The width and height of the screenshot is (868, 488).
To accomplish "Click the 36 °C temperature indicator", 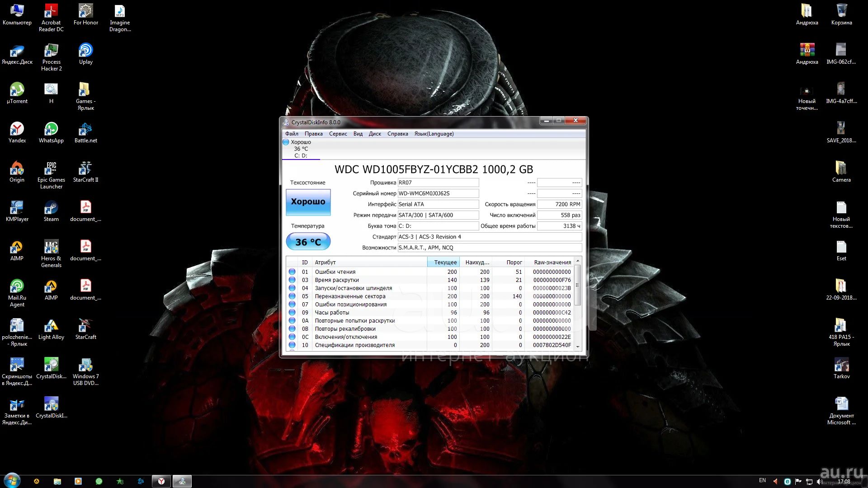I will 308,242.
